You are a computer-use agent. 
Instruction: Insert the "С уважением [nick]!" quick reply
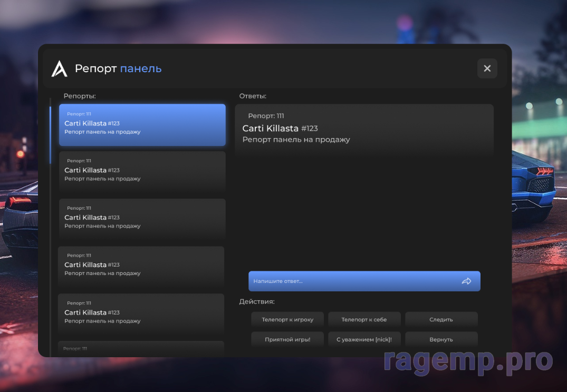tap(364, 339)
